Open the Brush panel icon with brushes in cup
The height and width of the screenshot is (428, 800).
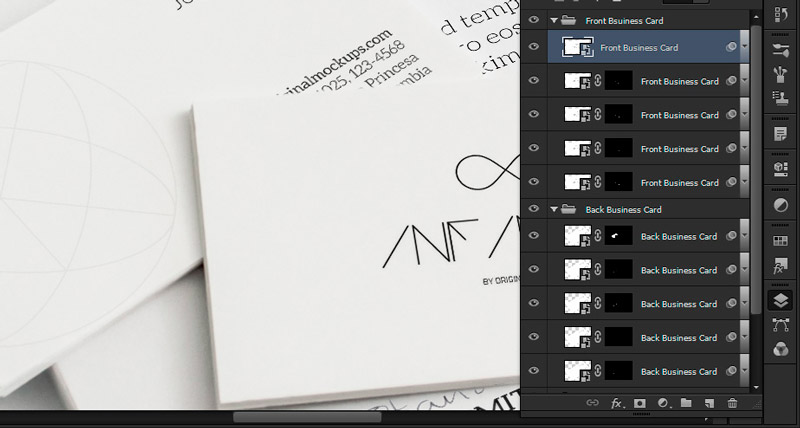click(x=781, y=74)
